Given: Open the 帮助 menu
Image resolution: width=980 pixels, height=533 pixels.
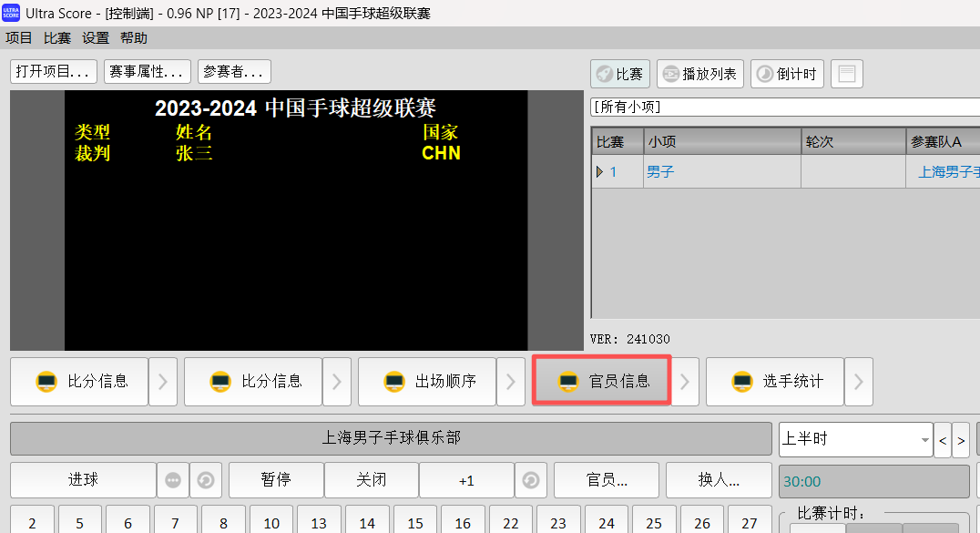Looking at the screenshot, I should (131, 37).
